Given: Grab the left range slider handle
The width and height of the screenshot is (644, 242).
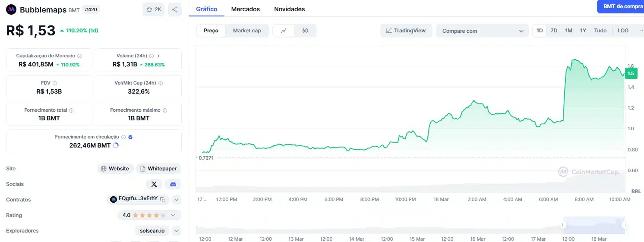Looking at the screenshot, I should click(563, 225).
